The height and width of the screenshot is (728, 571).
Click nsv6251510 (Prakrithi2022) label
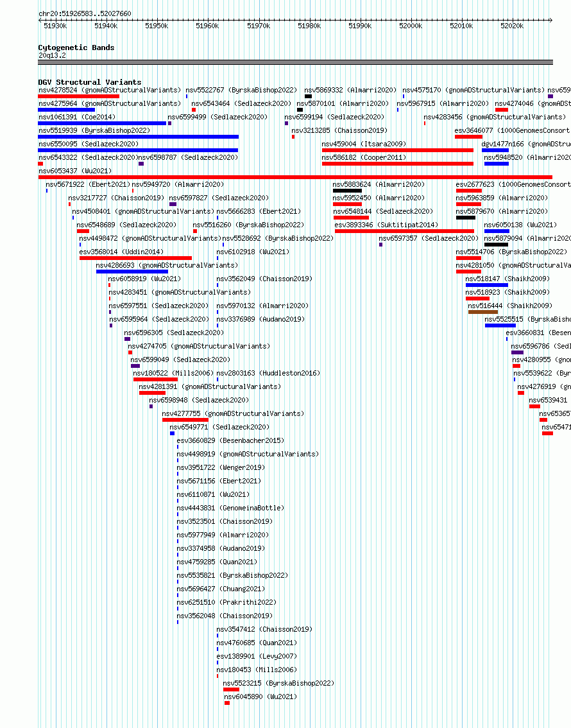pos(227,602)
